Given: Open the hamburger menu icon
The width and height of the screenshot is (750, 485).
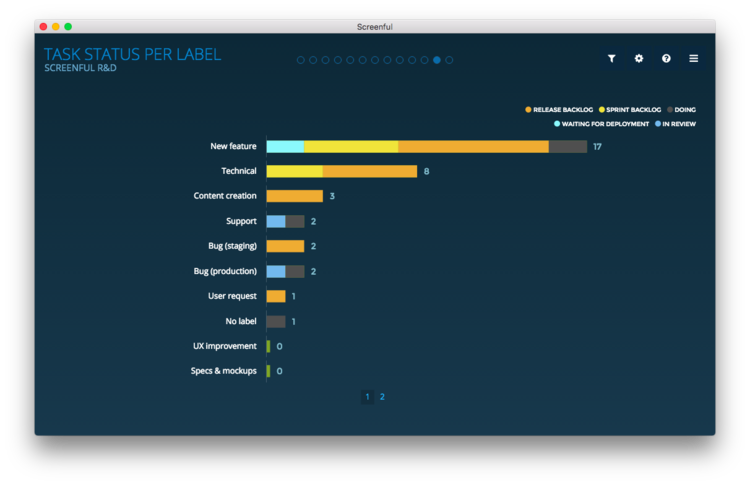Looking at the screenshot, I should [693, 59].
